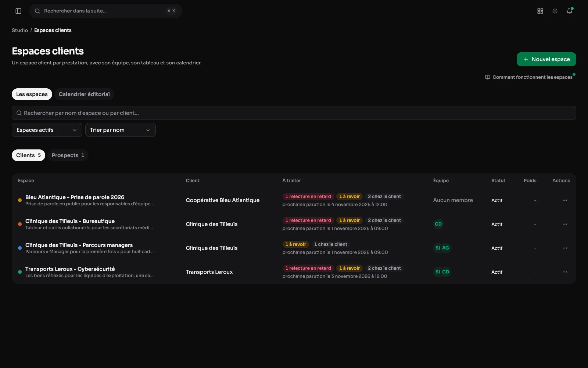This screenshot has height=368, width=588.
Task: Open actions menu for Bleu Atlantique row
Action: 565,200
